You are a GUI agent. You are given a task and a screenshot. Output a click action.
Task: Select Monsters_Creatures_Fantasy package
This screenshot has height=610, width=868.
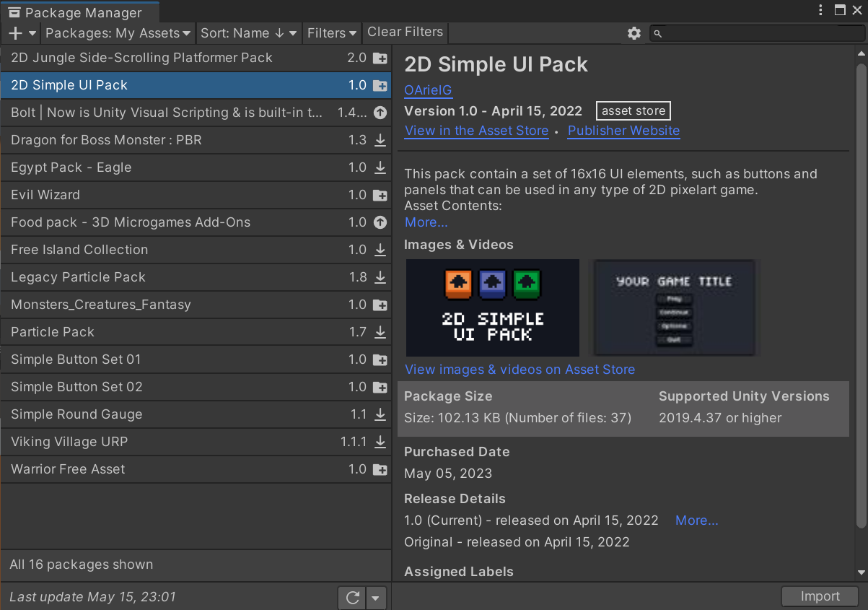[x=196, y=305]
